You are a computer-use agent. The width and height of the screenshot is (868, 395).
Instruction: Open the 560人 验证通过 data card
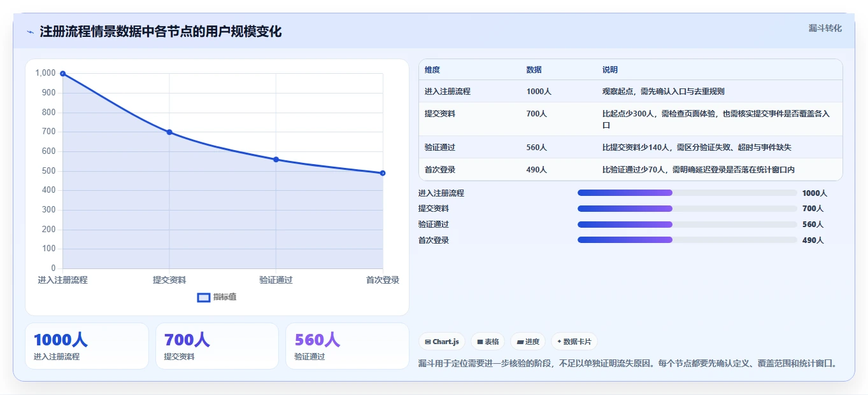point(347,346)
